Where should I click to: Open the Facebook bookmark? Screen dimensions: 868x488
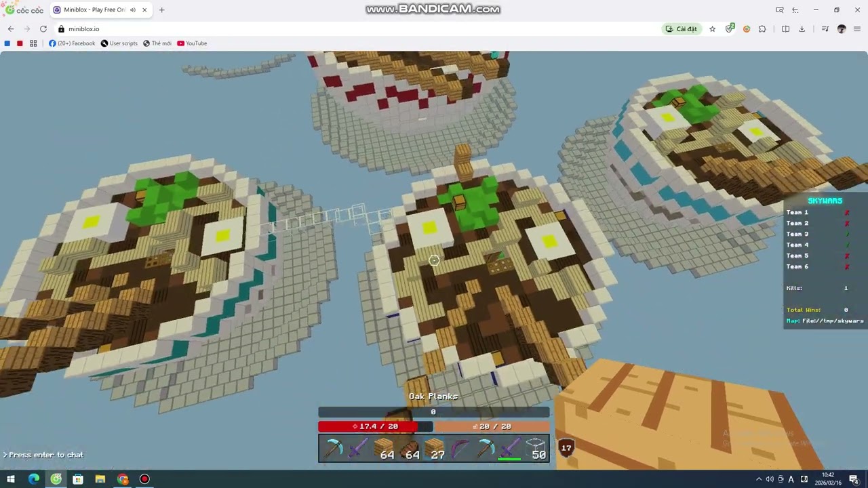coord(72,43)
